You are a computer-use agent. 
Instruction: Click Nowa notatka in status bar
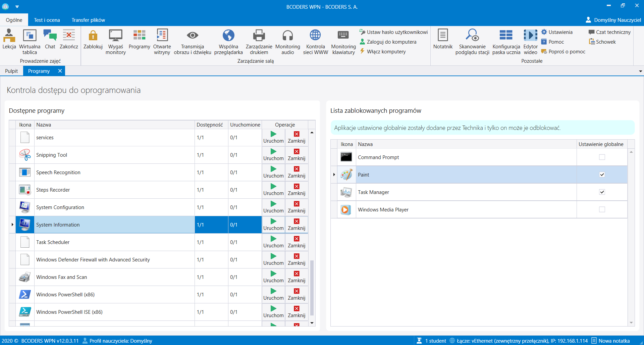(610, 341)
